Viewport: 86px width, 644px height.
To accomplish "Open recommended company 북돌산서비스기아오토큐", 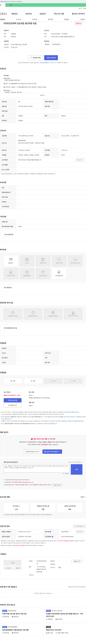I will pos(54,630).
